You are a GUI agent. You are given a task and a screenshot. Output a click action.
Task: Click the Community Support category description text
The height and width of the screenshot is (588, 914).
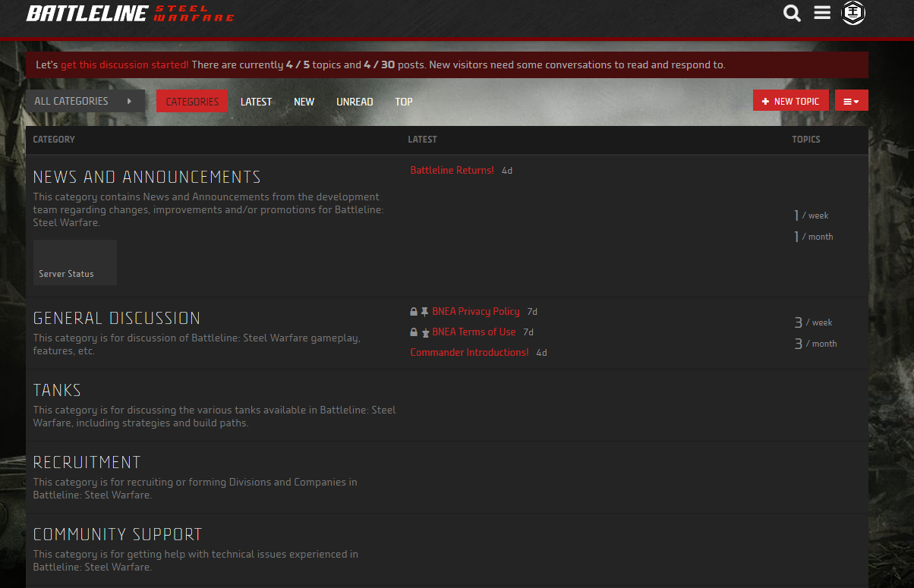[x=196, y=561]
